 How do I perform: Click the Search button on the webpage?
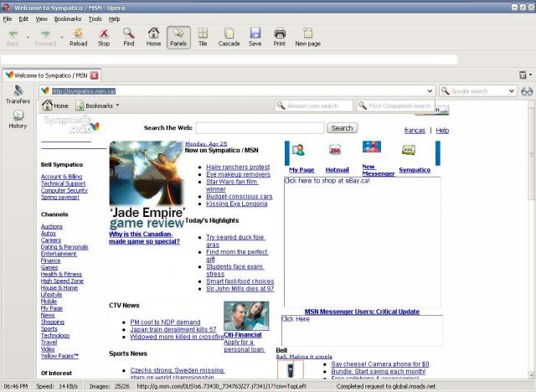[342, 128]
